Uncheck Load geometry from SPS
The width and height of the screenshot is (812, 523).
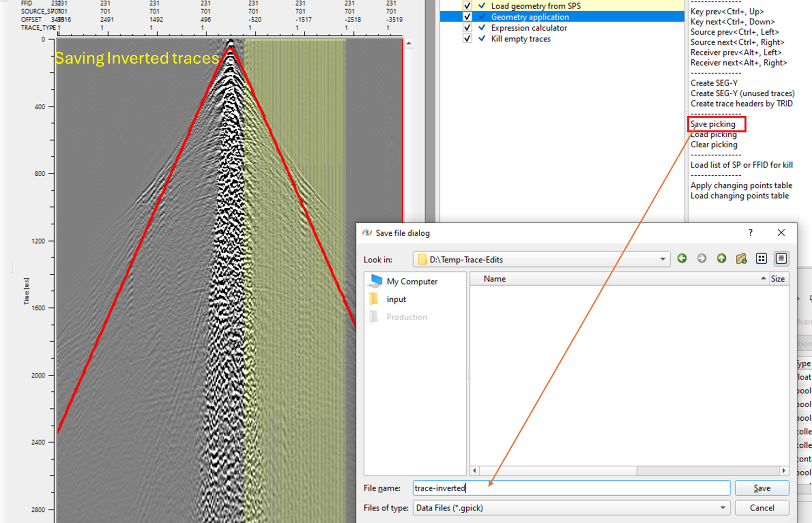(x=467, y=6)
